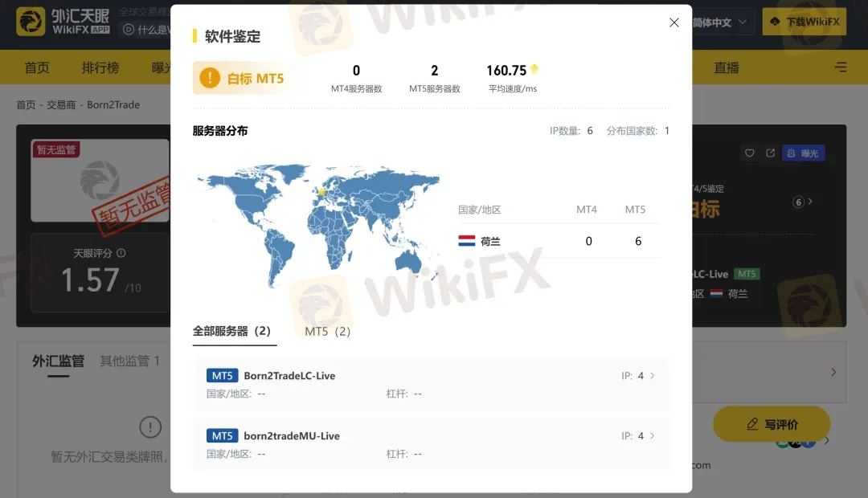This screenshot has height=498, width=868.
Task: Open the Born2Trade breadcrumb link
Action: (x=114, y=104)
